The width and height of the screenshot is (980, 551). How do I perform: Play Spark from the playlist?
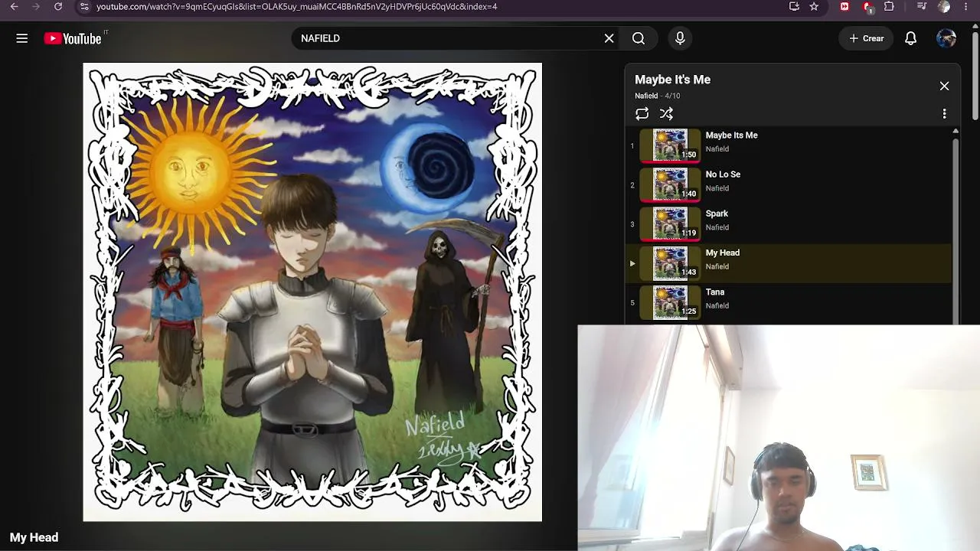(x=789, y=223)
